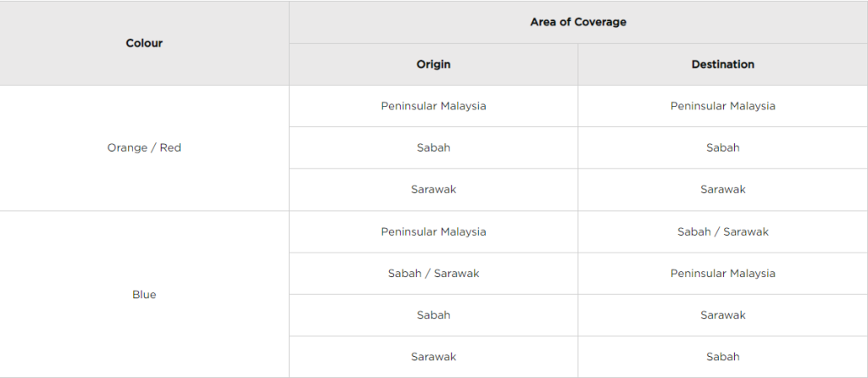Select Origin "Peninsular Malaysia" in the Orange / Red group
868x378 pixels.
pos(433,106)
